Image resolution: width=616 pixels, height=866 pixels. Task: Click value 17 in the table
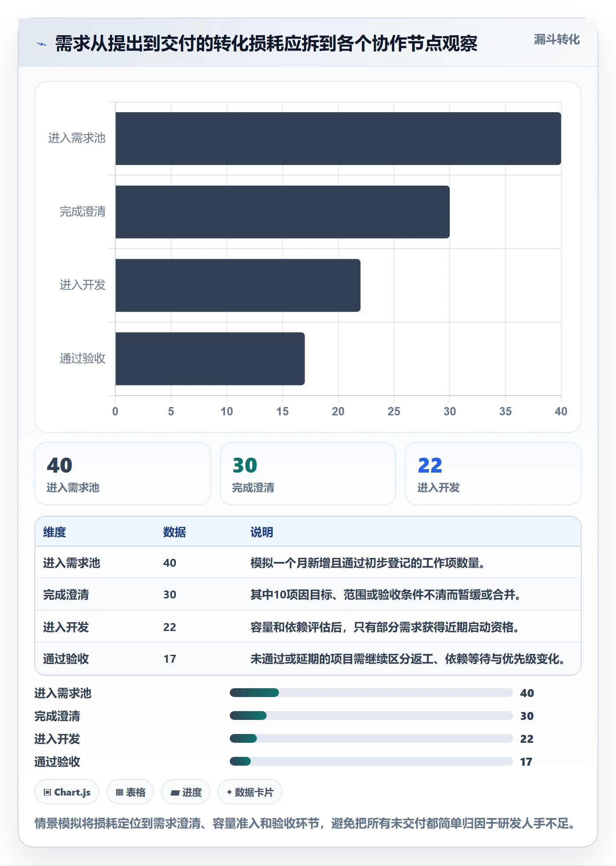point(170,659)
